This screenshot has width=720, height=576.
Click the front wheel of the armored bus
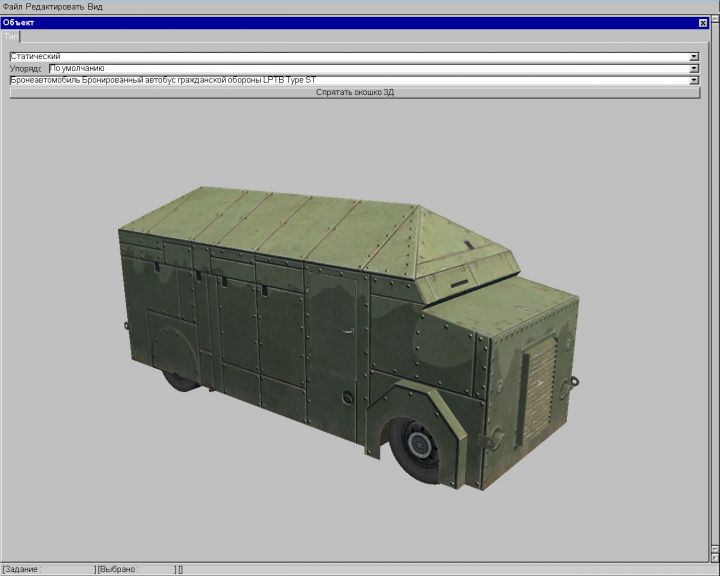tap(418, 442)
